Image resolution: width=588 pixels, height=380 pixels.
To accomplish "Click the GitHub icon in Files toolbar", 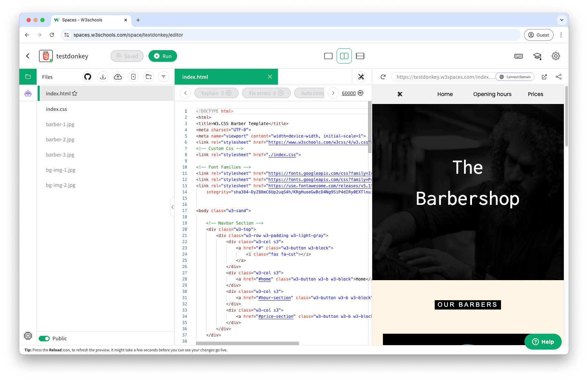I will coord(88,77).
